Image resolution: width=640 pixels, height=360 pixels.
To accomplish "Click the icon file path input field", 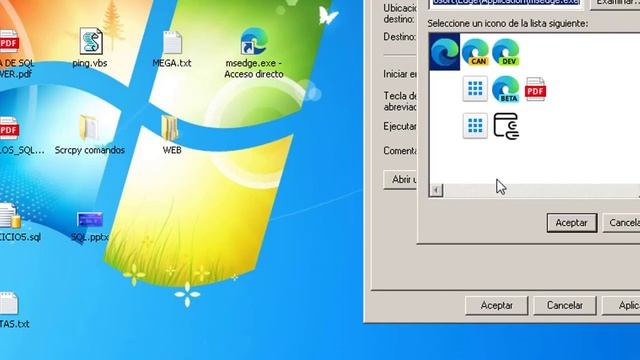I will pyautogui.click(x=506, y=3).
